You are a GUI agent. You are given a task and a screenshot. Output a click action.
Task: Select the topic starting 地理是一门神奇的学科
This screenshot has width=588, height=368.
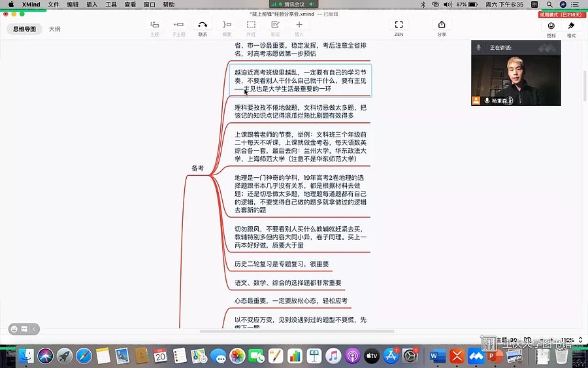[301, 193]
